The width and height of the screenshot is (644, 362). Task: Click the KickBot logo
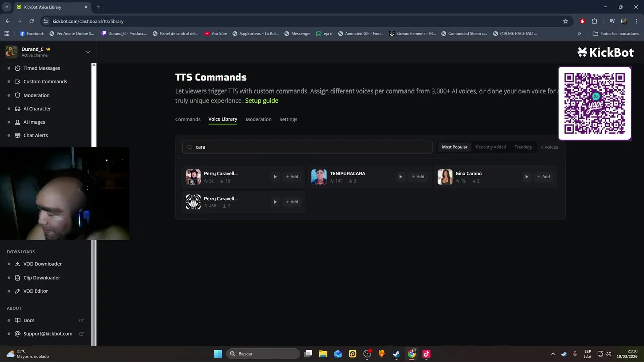pos(605,52)
